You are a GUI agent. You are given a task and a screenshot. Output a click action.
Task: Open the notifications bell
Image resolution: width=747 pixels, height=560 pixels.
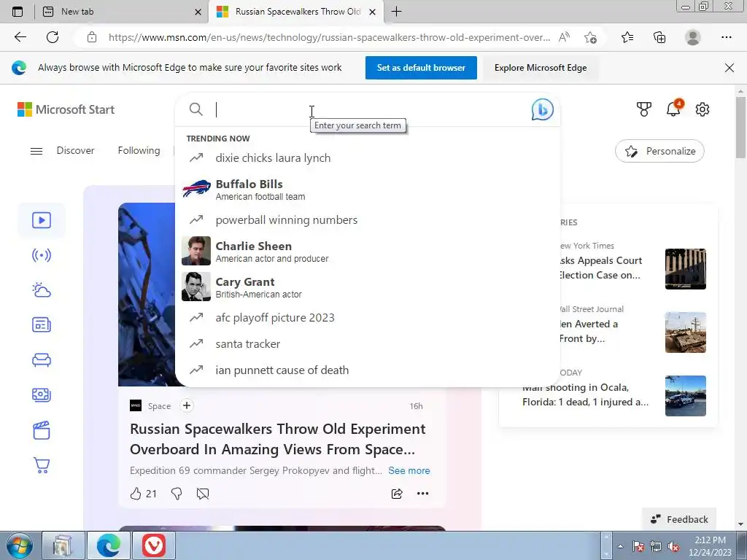click(673, 109)
